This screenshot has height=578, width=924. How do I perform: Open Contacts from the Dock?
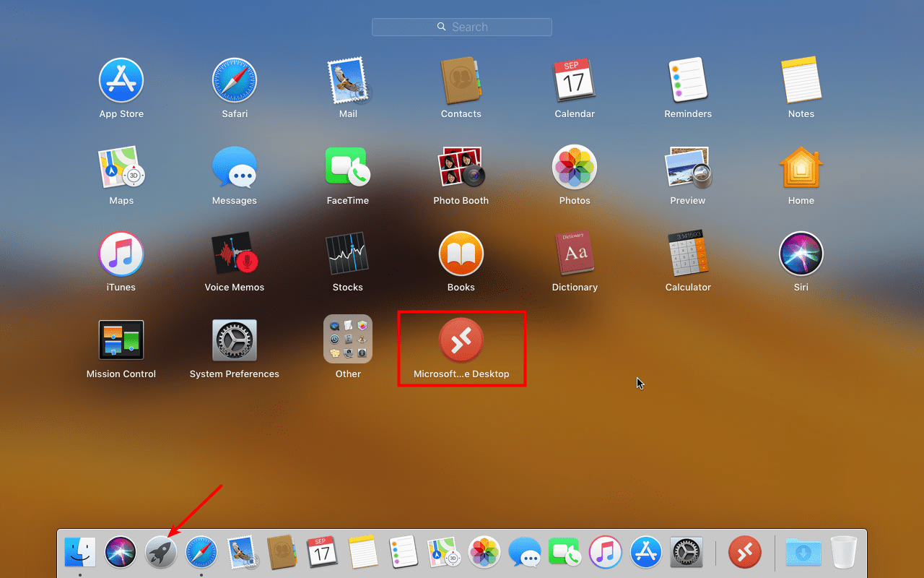pos(282,553)
